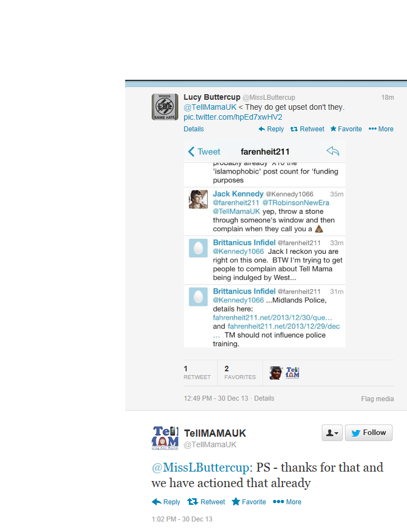Favorite the TellMAMAUK tweet
Viewport: 407px width, 532px height.
click(249, 502)
